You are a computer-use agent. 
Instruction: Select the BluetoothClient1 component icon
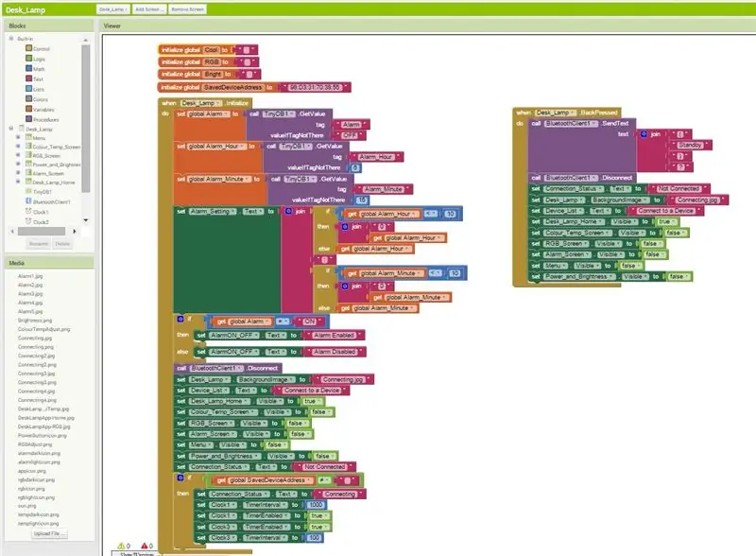click(28, 201)
